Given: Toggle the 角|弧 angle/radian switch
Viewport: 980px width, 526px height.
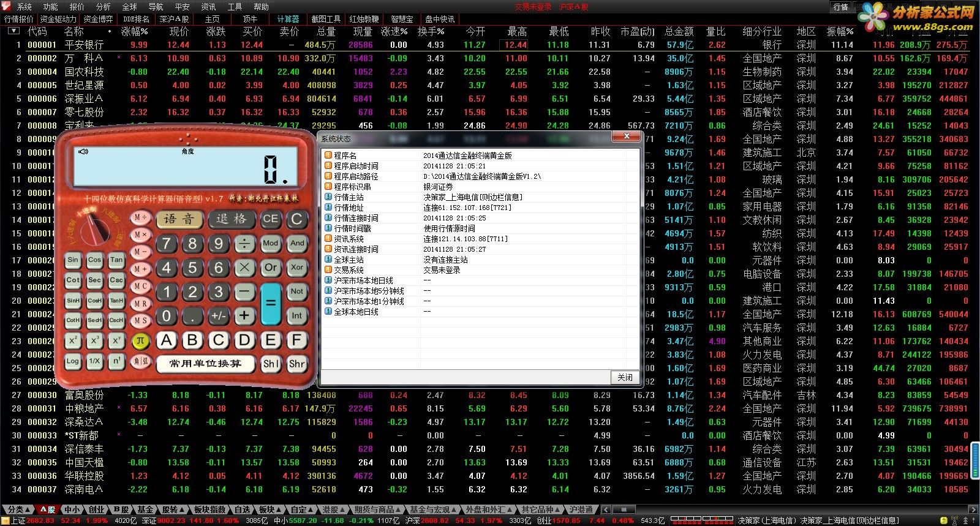Looking at the screenshot, I should (141, 361).
